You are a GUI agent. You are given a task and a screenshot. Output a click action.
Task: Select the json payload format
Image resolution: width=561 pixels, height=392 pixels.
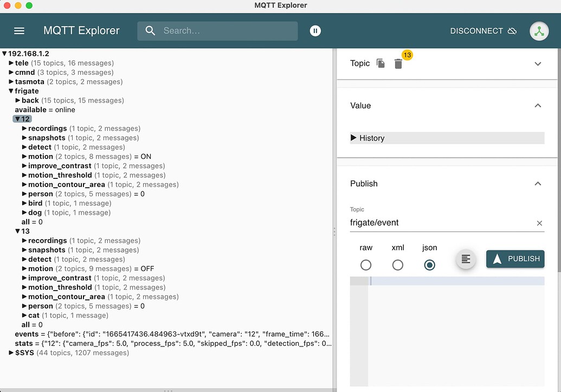tap(429, 265)
